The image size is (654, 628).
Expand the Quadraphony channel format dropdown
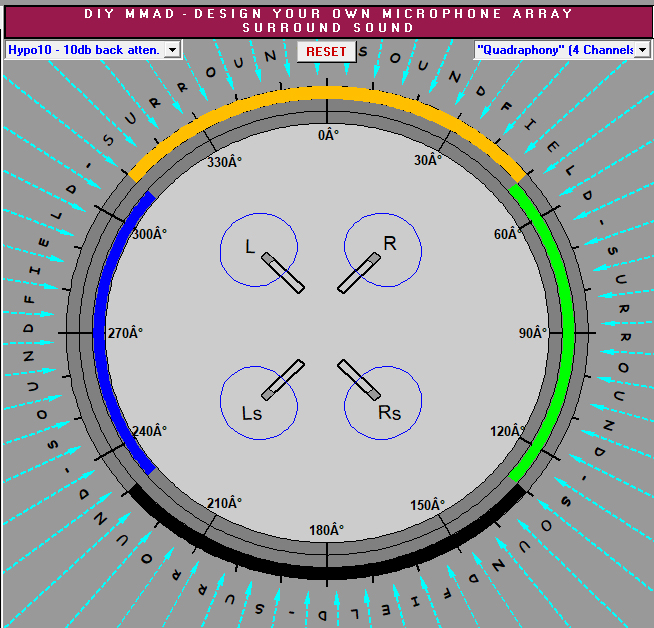click(555, 50)
